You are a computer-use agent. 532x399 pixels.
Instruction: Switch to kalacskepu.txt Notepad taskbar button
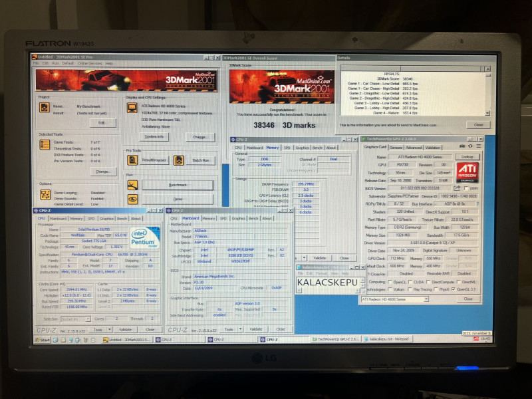[x=388, y=338]
